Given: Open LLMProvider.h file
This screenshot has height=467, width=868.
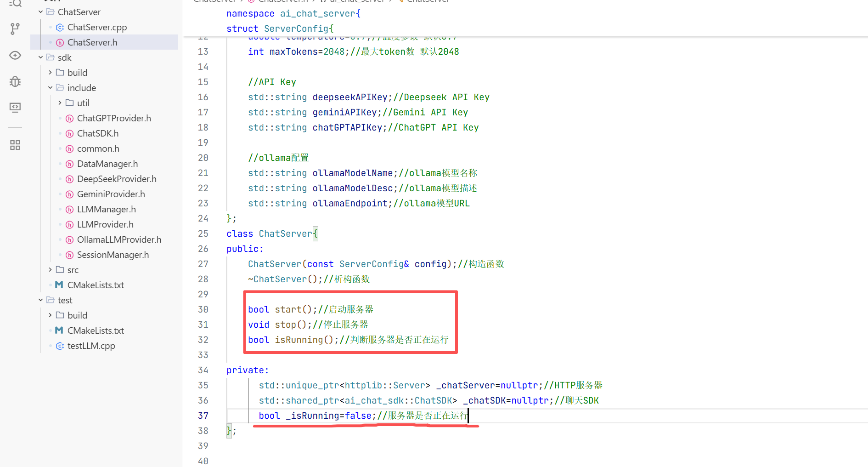Looking at the screenshot, I should pyautogui.click(x=105, y=224).
